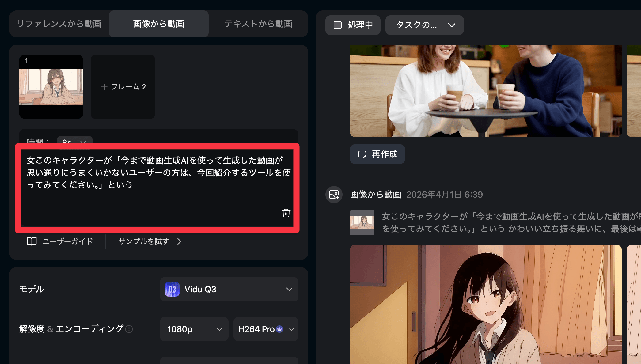
Task: Select the 画像から動画 tab
Action: [159, 24]
